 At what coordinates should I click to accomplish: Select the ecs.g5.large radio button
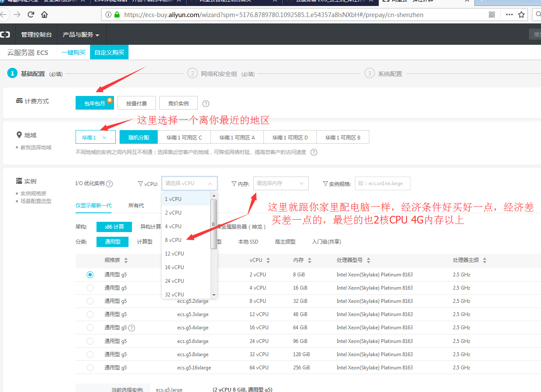90,275
